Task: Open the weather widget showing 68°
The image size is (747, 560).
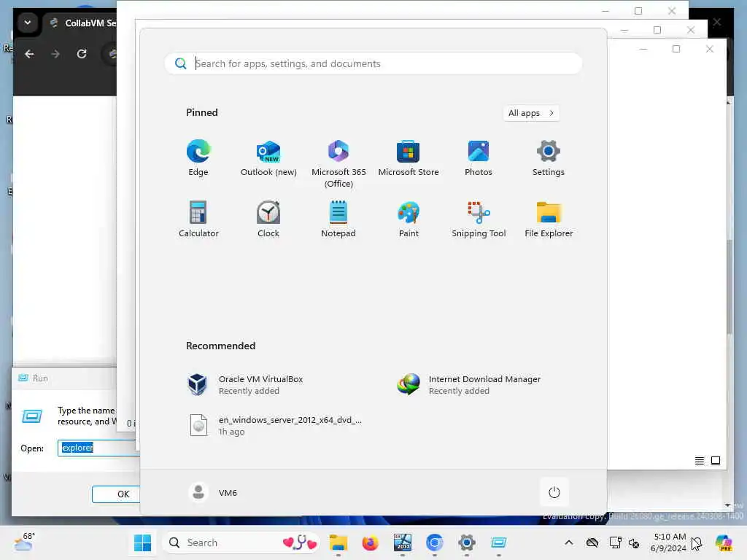Action: (24, 542)
